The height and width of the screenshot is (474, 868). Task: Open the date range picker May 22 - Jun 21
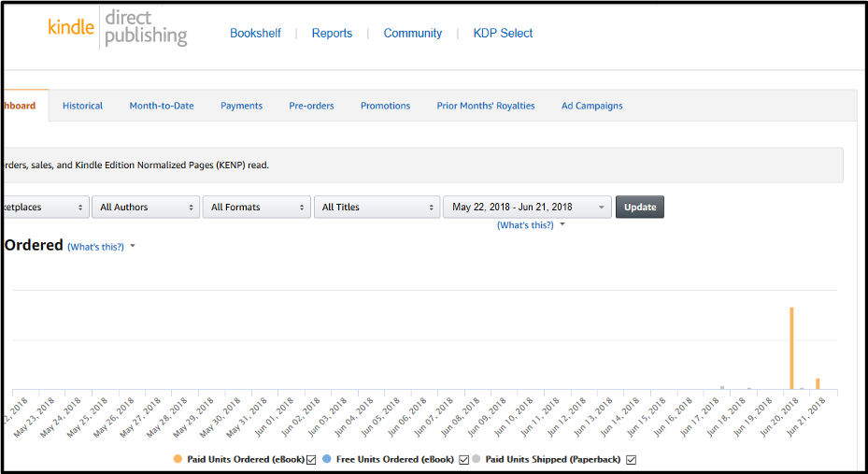527,208
